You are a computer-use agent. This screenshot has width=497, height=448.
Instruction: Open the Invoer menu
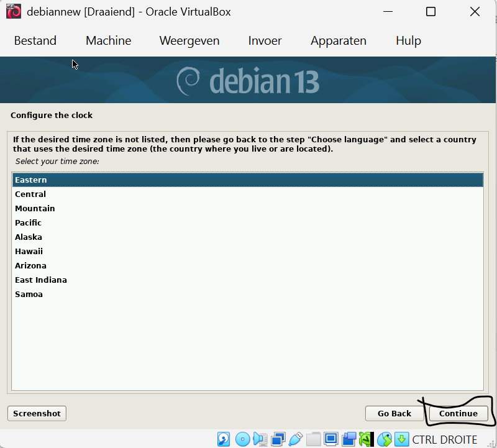pyautogui.click(x=265, y=40)
